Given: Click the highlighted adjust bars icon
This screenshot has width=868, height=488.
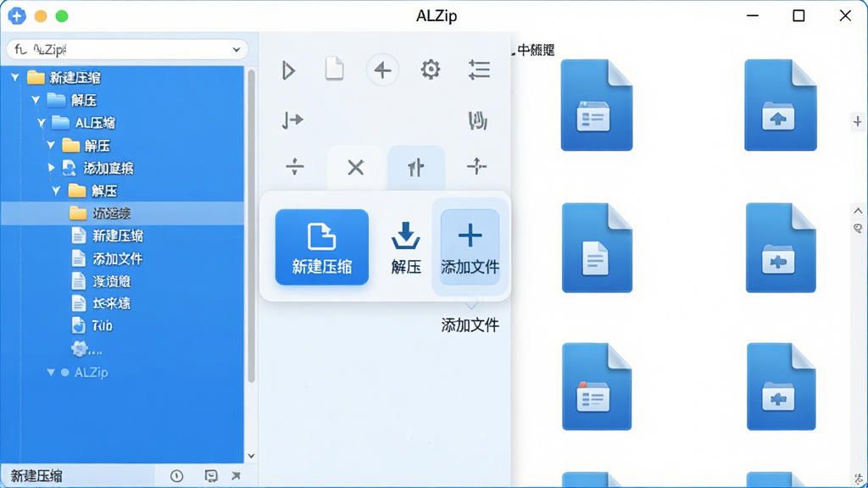Looking at the screenshot, I should coord(415,167).
